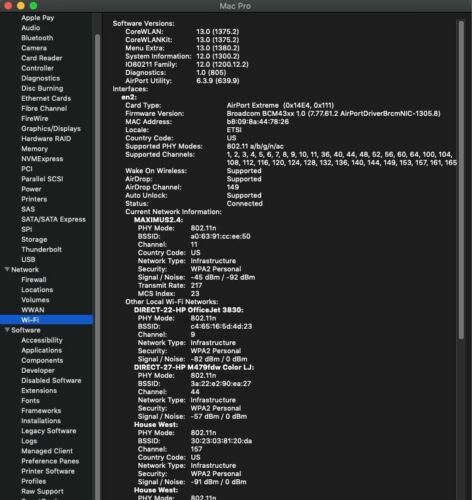Click the yellow minimize window button
Screen dimensions: 472x500
[x=21, y=5]
